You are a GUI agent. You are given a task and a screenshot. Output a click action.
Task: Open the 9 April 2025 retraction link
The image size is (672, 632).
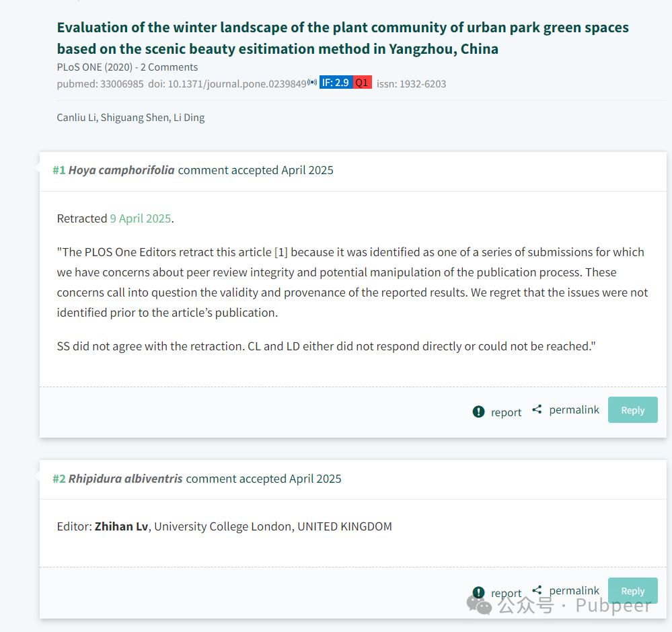point(141,219)
